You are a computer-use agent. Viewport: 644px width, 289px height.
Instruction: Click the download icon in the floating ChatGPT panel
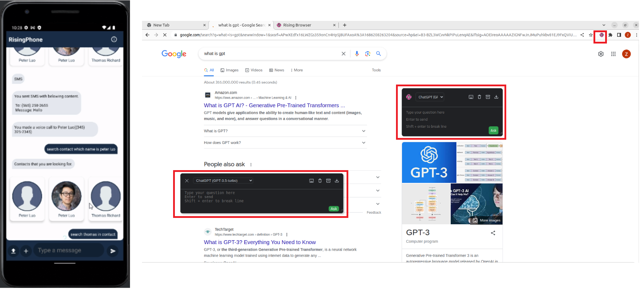click(x=337, y=181)
